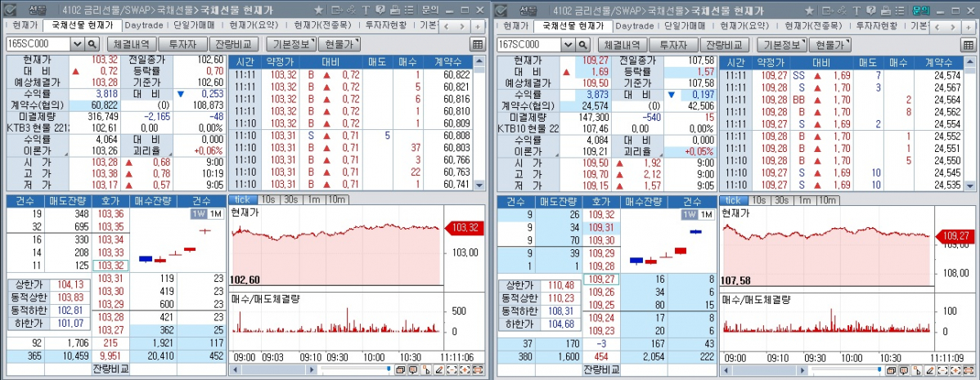Click 투자자 button in right window
980x380 pixels.
pyautogui.click(x=674, y=44)
